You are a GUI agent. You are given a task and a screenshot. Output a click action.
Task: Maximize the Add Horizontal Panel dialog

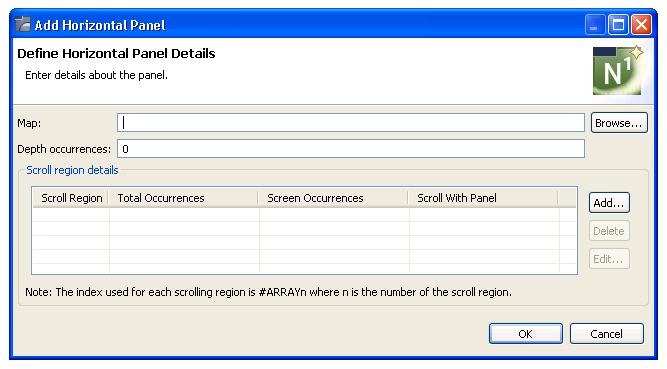618,25
